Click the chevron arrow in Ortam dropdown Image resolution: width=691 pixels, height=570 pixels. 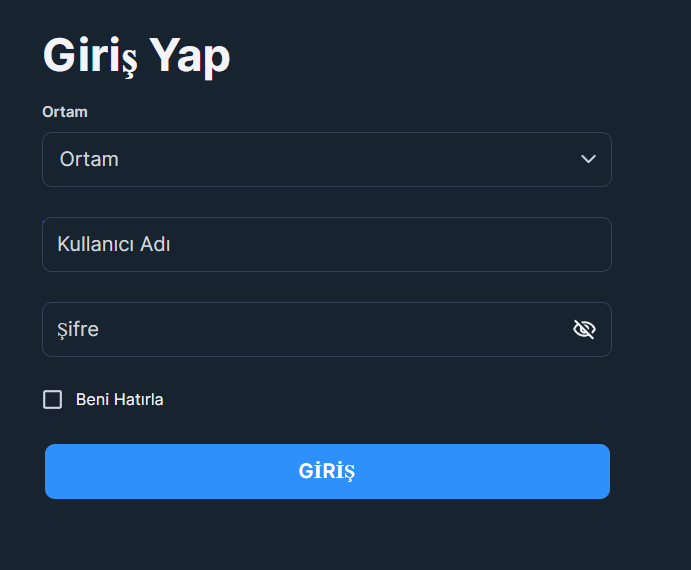click(588, 159)
